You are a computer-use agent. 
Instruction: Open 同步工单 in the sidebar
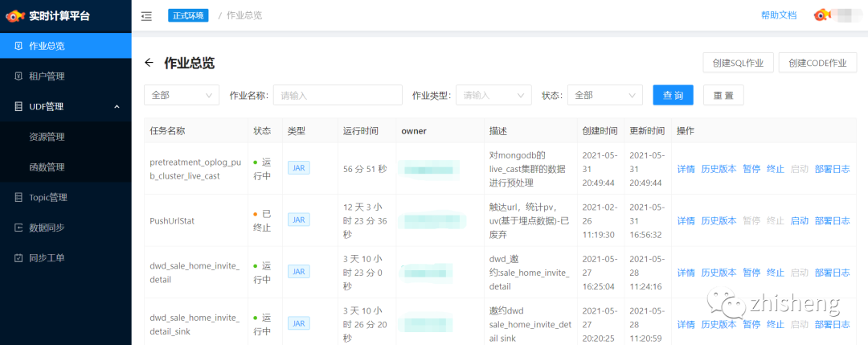tap(65, 258)
